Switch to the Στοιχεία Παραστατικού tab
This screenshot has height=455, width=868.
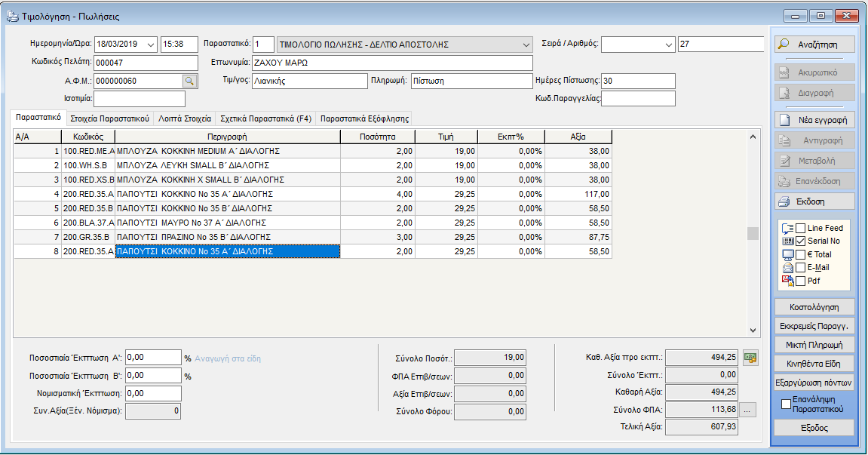(x=109, y=118)
